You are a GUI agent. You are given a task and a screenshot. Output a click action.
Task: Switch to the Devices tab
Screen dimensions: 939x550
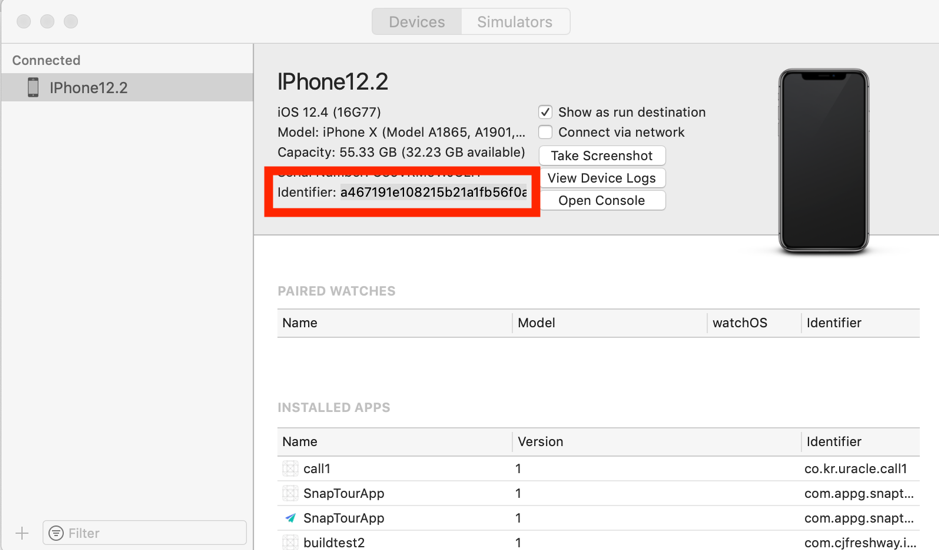click(x=417, y=22)
